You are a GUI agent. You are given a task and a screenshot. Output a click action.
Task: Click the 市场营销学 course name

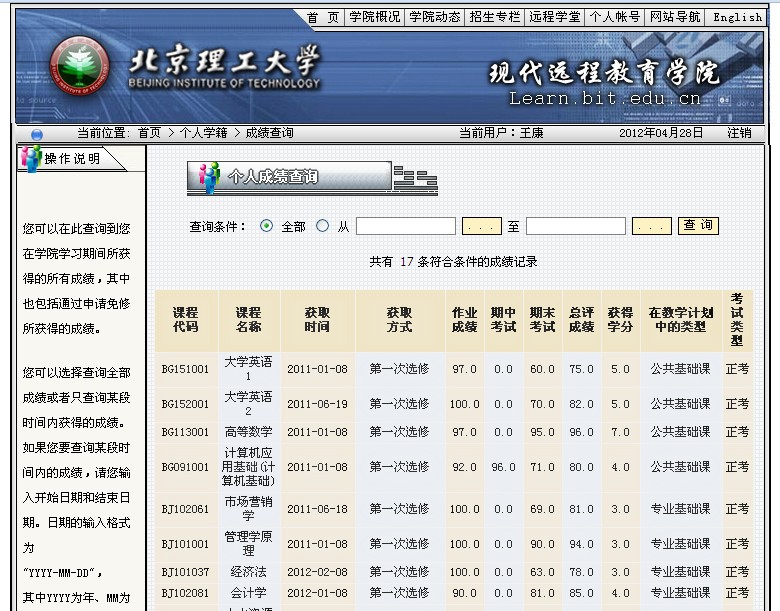[x=248, y=509]
